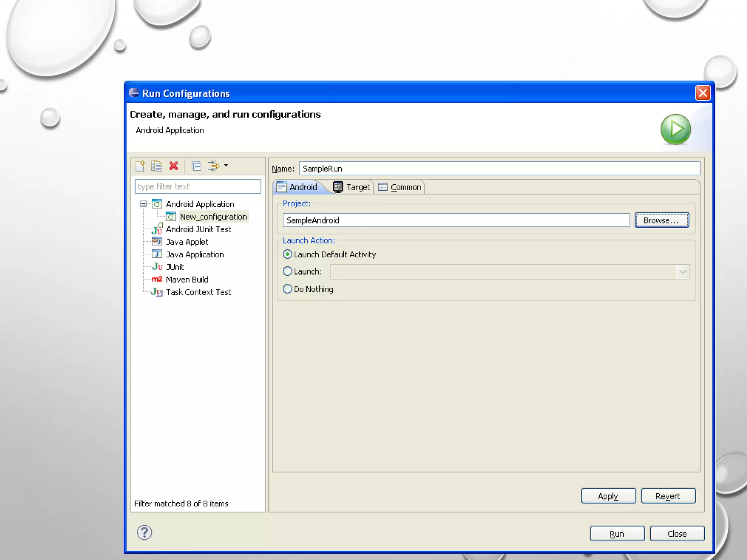Click the Run button
Viewport: 747px width, 560px height.
click(617, 534)
